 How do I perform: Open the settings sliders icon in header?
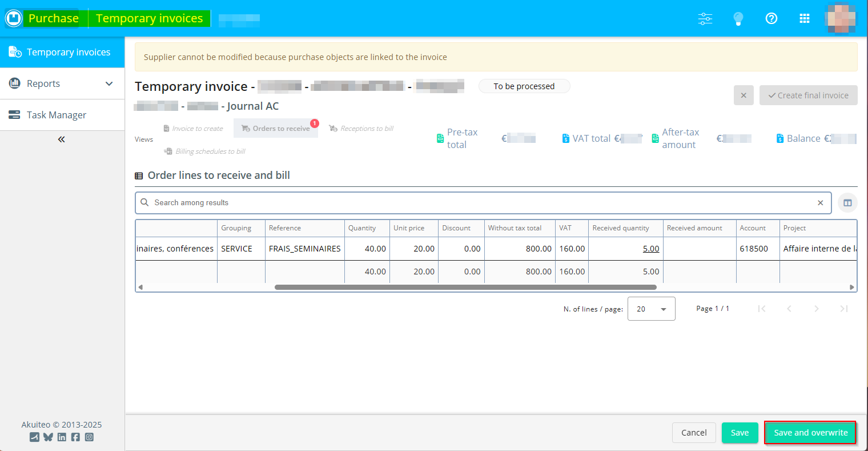click(x=705, y=18)
